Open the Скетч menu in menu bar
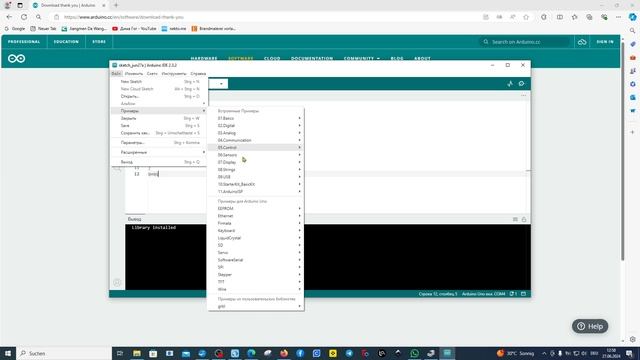Image resolution: width=640 pixels, height=360 pixels. [152, 74]
